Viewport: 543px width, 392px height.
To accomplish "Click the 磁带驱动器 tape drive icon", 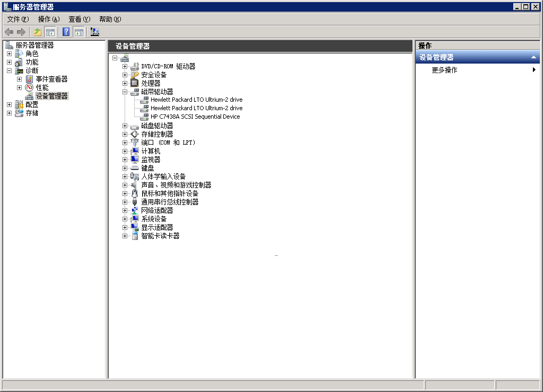I will (135, 92).
